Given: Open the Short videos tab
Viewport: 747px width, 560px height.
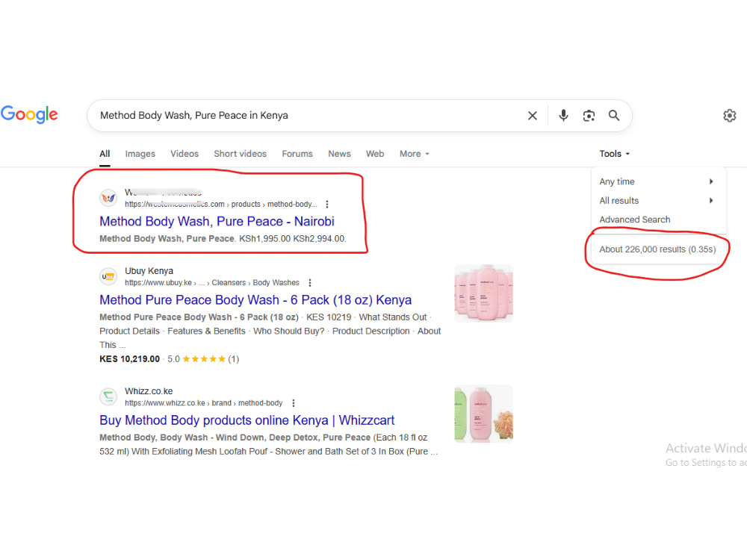Looking at the screenshot, I should (240, 154).
